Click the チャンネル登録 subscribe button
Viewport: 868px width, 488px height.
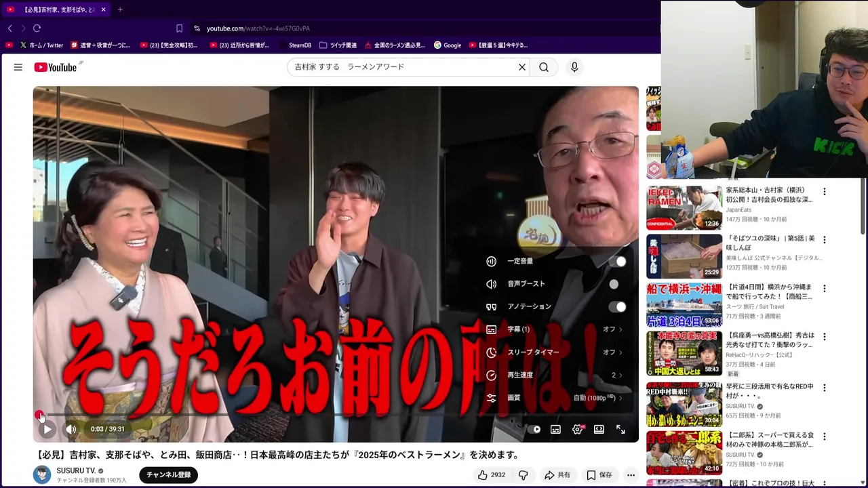(x=168, y=474)
